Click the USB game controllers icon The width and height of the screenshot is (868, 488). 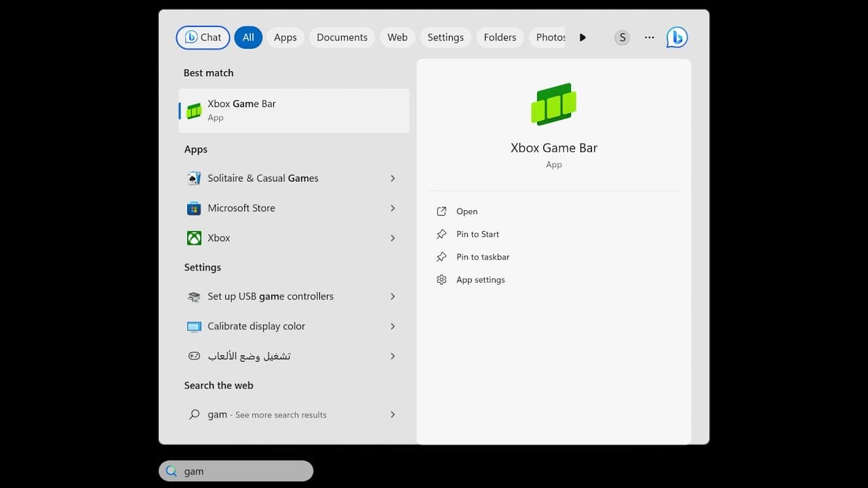(194, 297)
